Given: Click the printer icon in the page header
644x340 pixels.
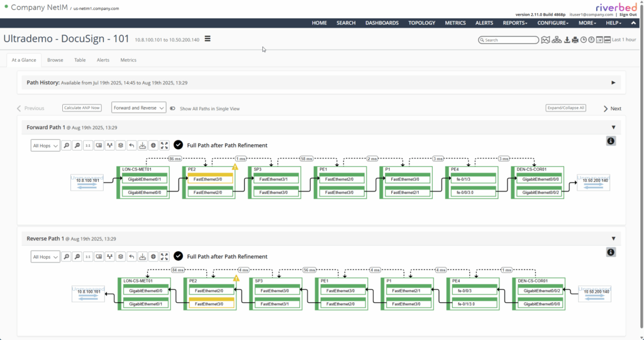Looking at the screenshot, I should tap(575, 40).
